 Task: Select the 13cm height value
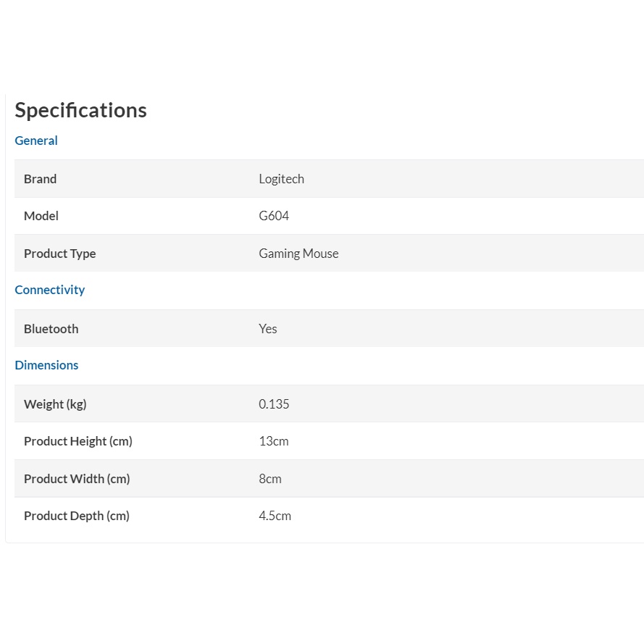tap(274, 441)
